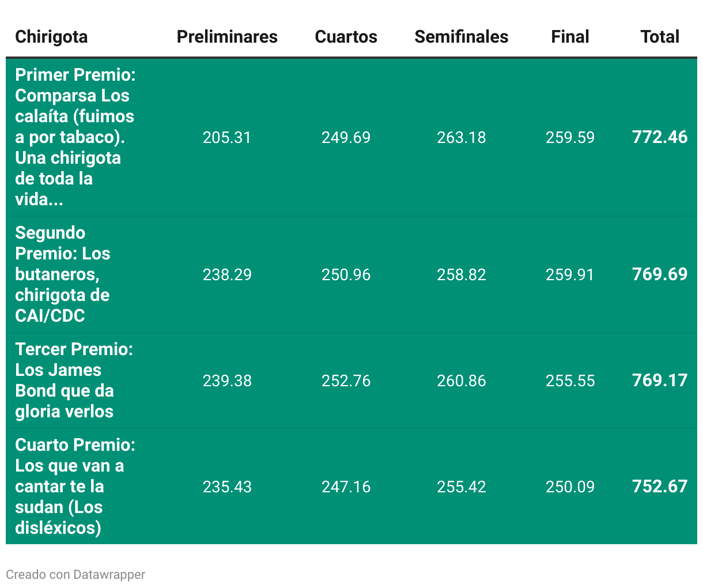Click the total score 752.67

coord(660,487)
